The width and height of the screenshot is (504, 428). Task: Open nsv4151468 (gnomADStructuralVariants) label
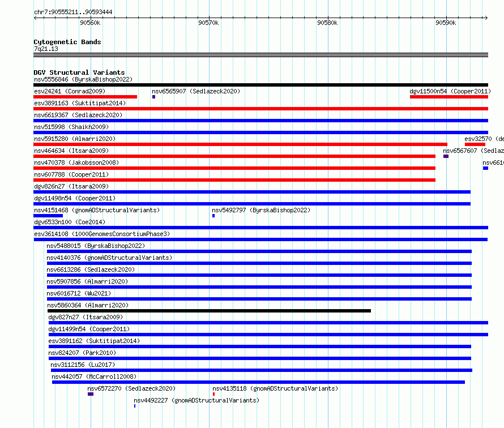(97, 210)
